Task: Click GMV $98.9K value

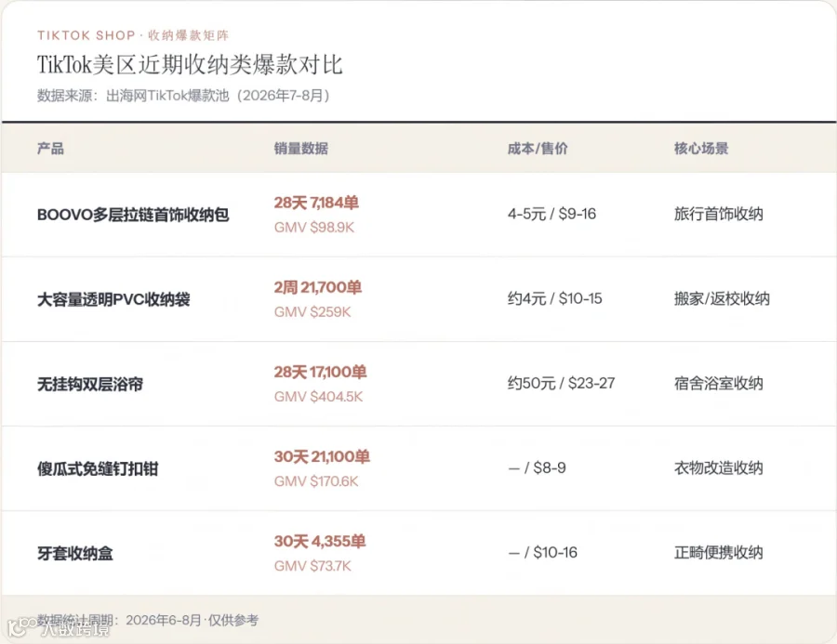Action: coord(314,228)
